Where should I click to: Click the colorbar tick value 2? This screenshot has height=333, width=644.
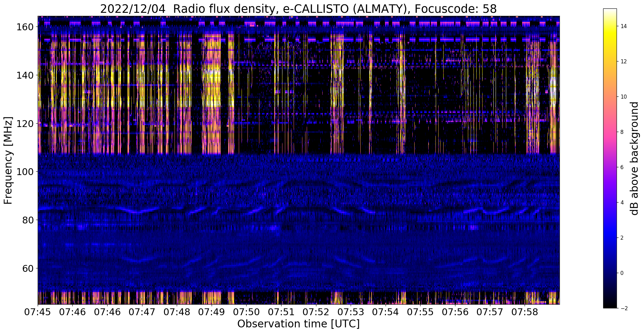pos(622,238)
